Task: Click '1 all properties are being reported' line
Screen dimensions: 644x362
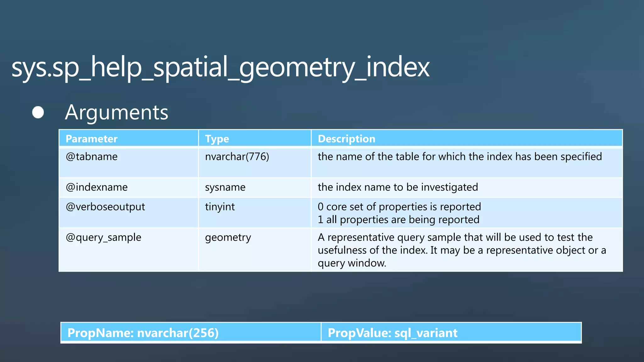Action: (x=398, y=220)
